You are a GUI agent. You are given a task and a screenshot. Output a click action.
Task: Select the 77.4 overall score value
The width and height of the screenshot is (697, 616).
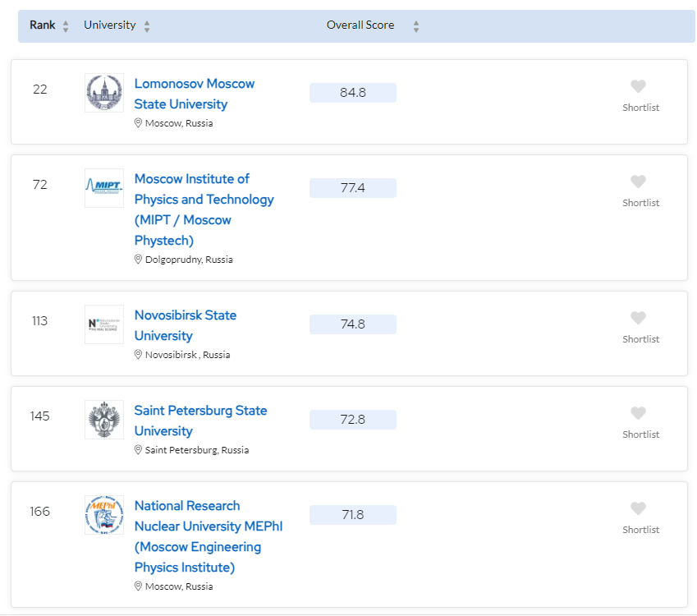click(x=353, y=188)
